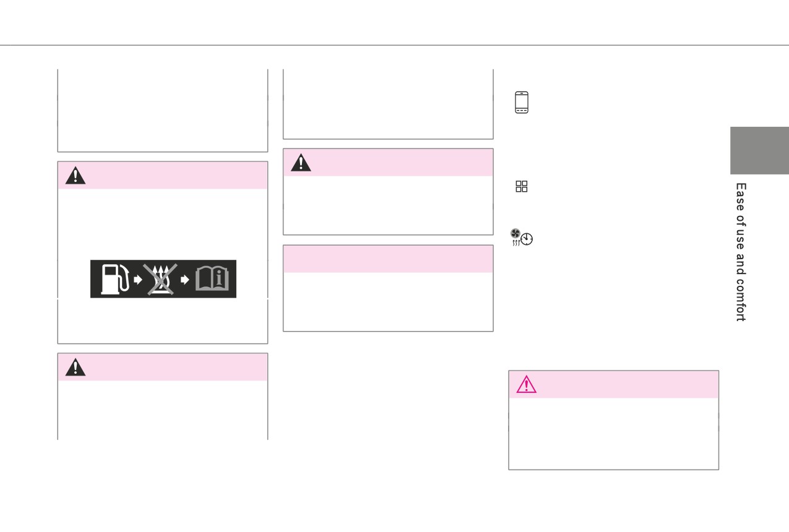This screenshot has height=532, width=789.
Task: Click the pink header bar without an icon
Action: (388, 259)
